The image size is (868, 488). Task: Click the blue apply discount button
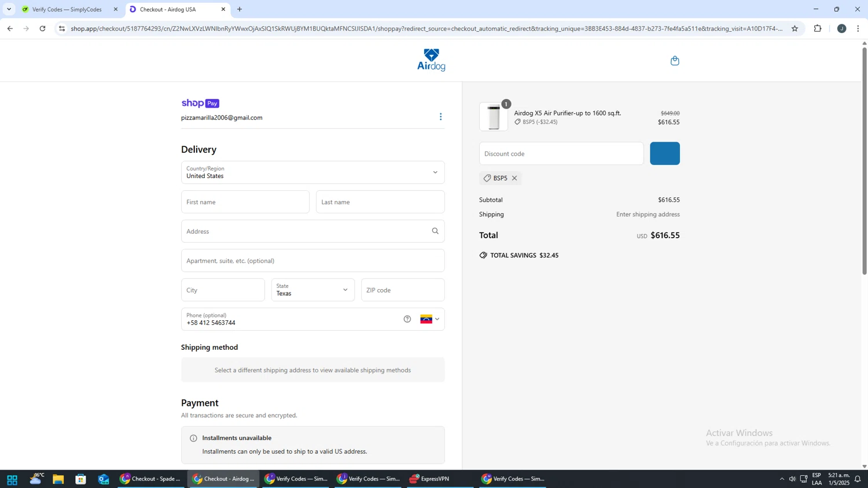click(x=665, y=154)
